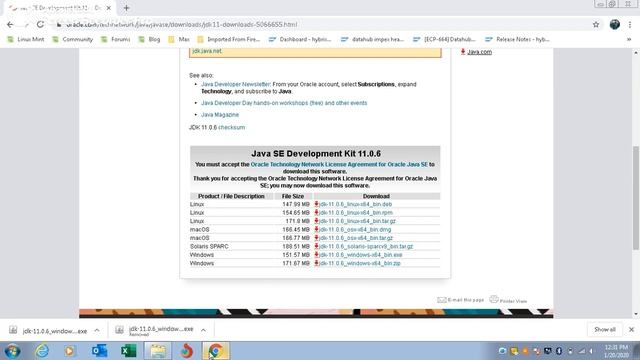This screenshot has width=640, height=360.
Task: Switch to Chrome on the taskbar
Action: [x=216, y=351]
